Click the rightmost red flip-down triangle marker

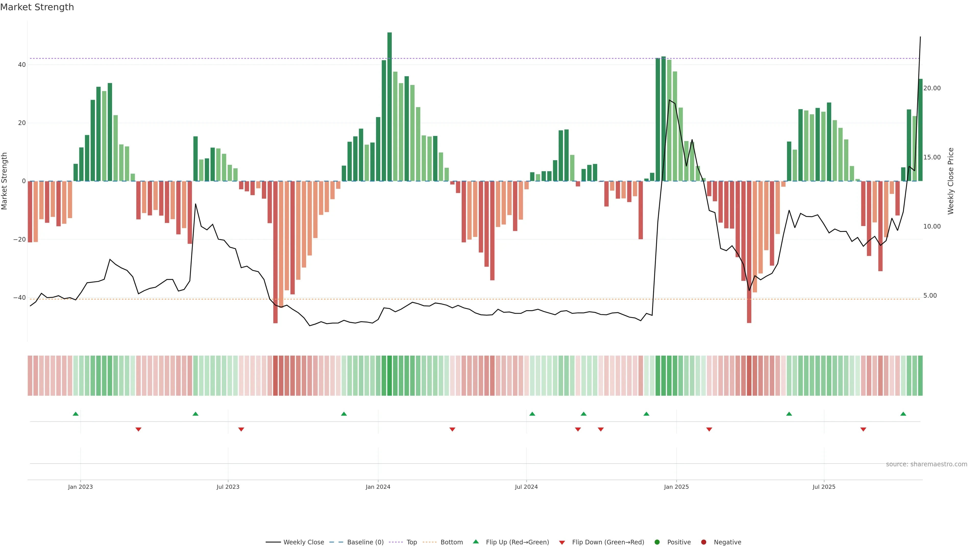pos(863,429)
